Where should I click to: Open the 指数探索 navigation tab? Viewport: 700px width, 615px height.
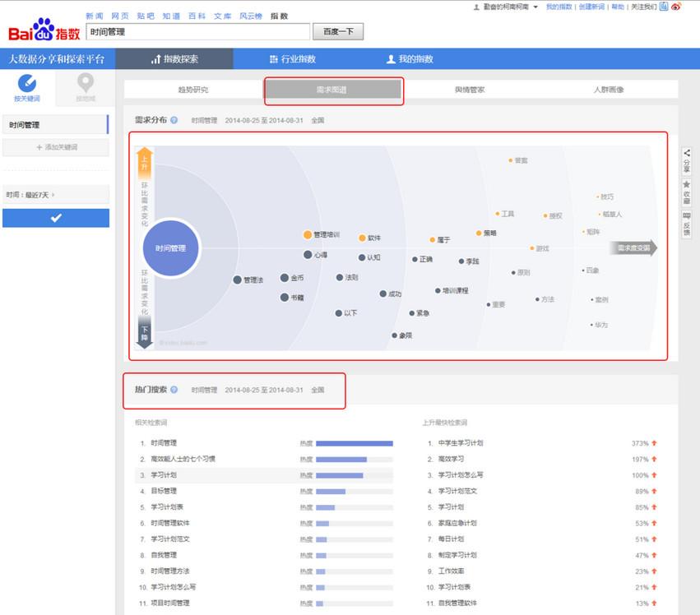point(174,59)
